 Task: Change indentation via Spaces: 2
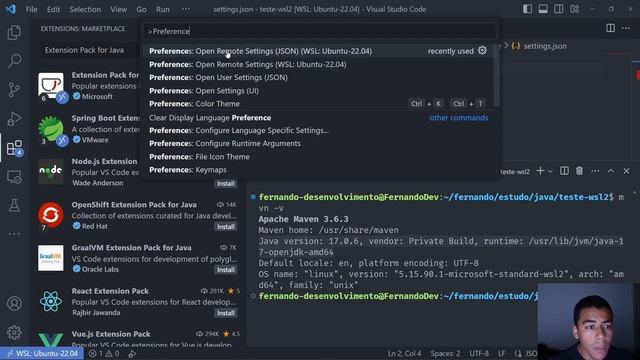point(445,353)
